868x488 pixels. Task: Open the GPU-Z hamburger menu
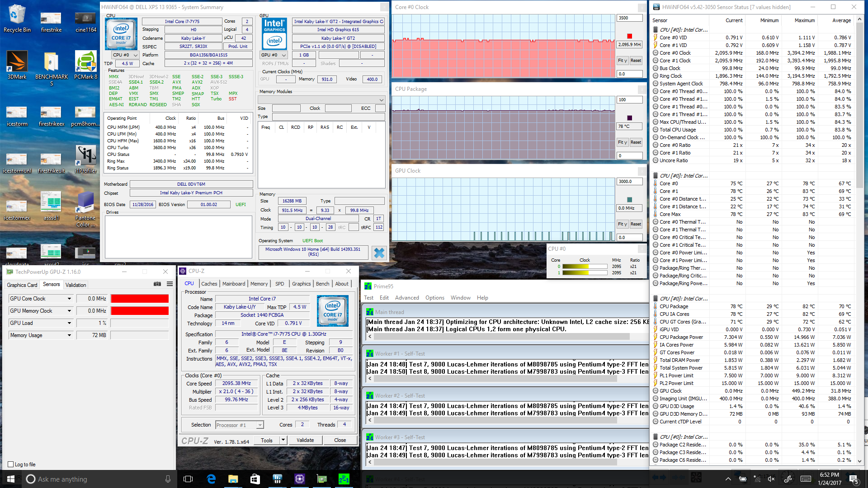[170, 284]
